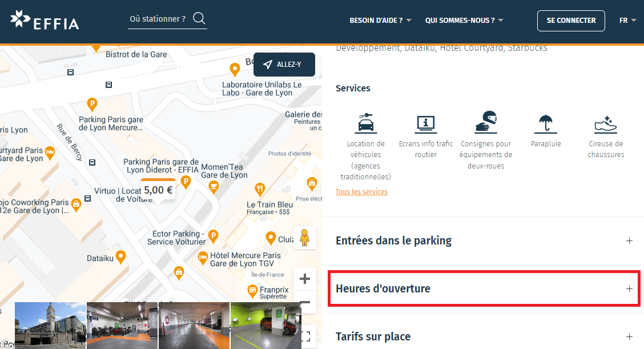
Task: Select the Le Train Bleu restaurant pin
Action: (260, 190)
